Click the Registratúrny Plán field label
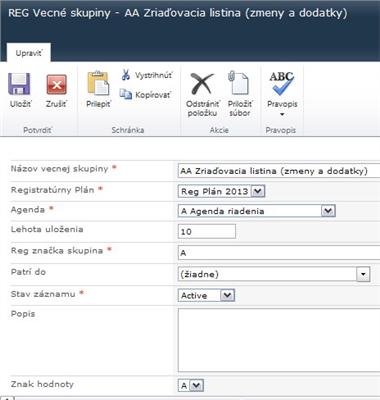This screenshot has height=400, width=380. point(53,190)
